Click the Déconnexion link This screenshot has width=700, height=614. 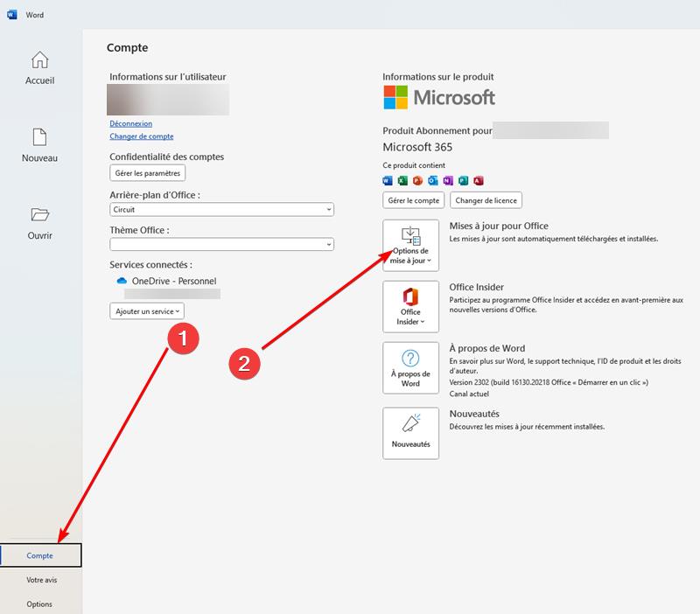pyautogui.click(x=130, y=123)
